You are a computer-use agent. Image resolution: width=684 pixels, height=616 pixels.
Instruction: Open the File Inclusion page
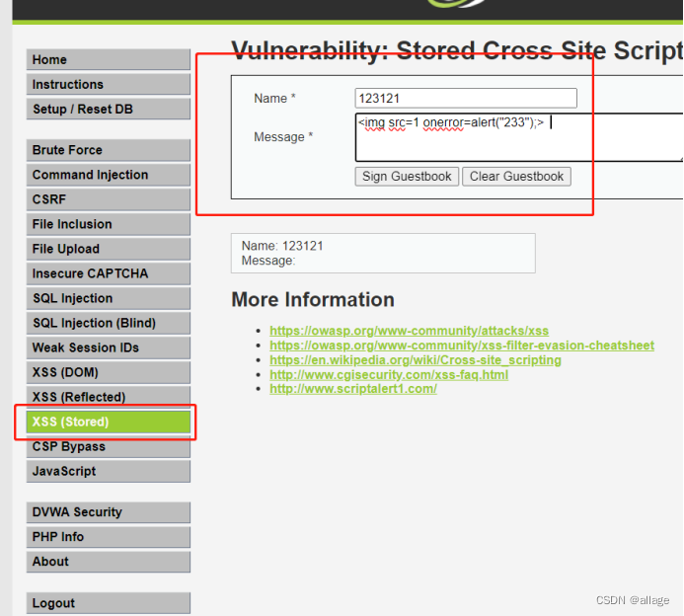tap(109, 224)
